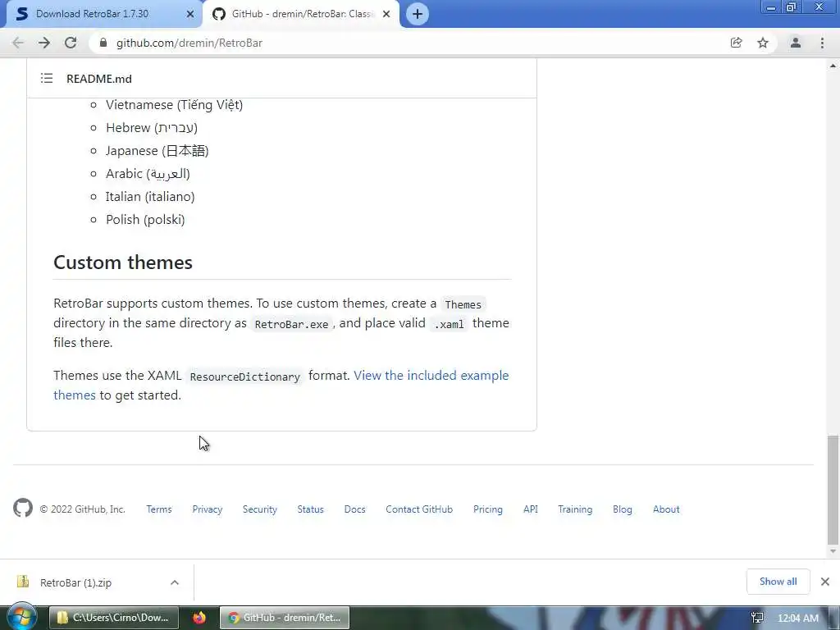Open the Blog footer link
This screenshot has width=840, height=630.
point(623,509)
